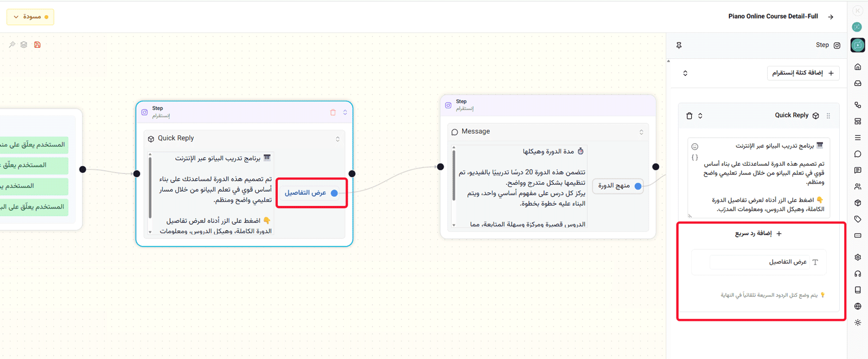Click input connector dot of the Message step
Image resolution: width=868 pixels, height=359 pixels.
tap(441, 167)
